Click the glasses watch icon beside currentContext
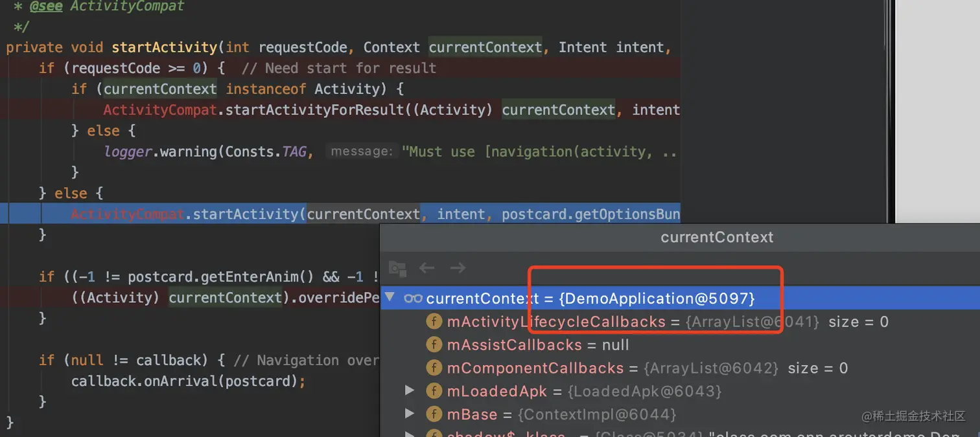 tap(413, 298)
